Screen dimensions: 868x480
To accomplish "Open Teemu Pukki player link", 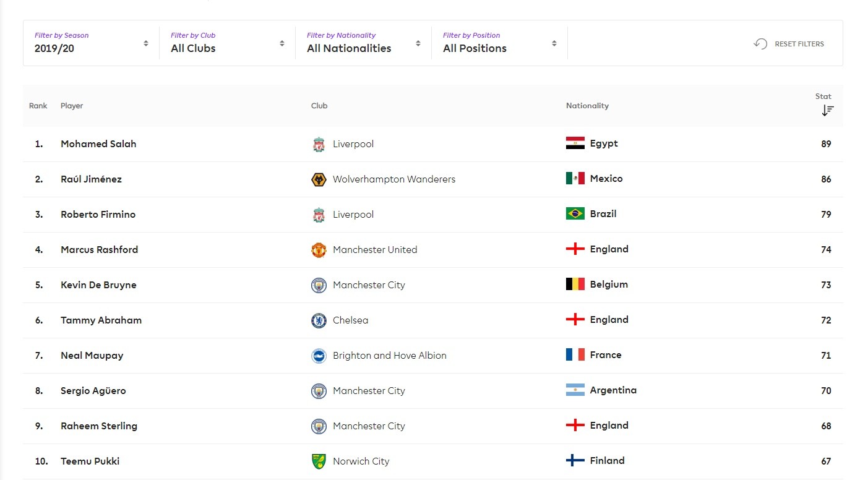I will (90, 461).
